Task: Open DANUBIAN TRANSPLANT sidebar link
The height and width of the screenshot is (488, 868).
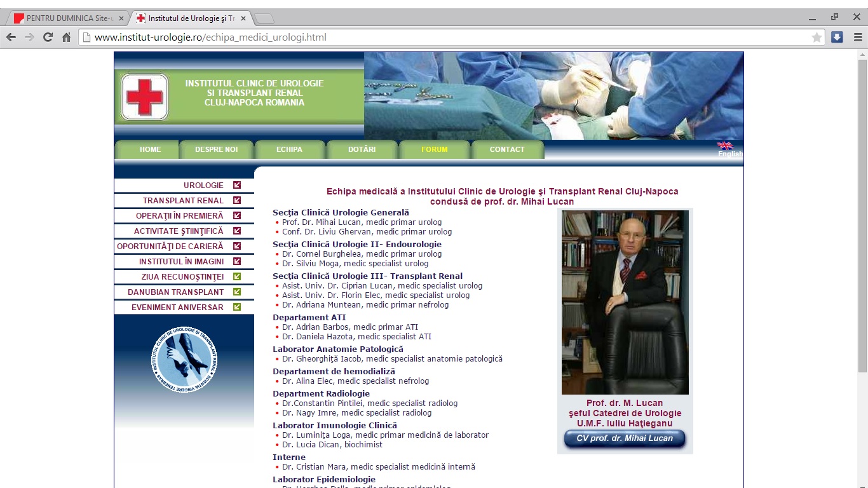Action: click(175, 292)
